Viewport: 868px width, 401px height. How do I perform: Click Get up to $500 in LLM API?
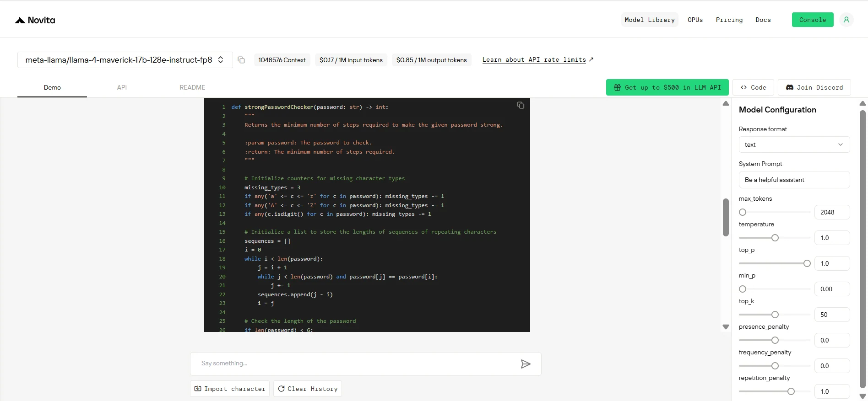point(667,87)
